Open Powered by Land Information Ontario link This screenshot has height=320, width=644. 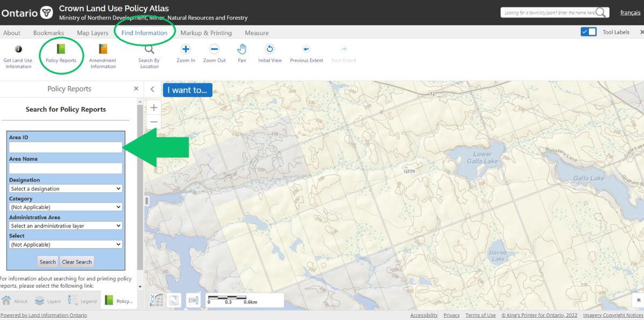pyautogui.click(x=43, y=315)
